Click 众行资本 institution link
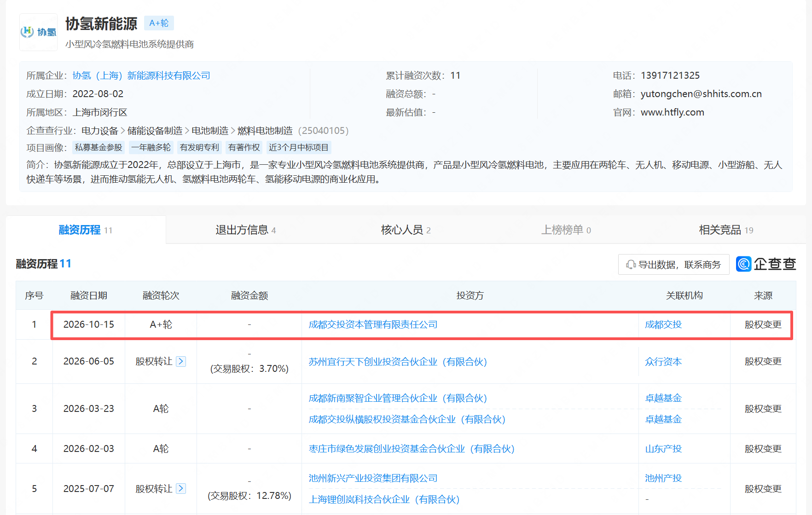Image resolution: width=812 pixels, height=515 pixels. [663, 362]
